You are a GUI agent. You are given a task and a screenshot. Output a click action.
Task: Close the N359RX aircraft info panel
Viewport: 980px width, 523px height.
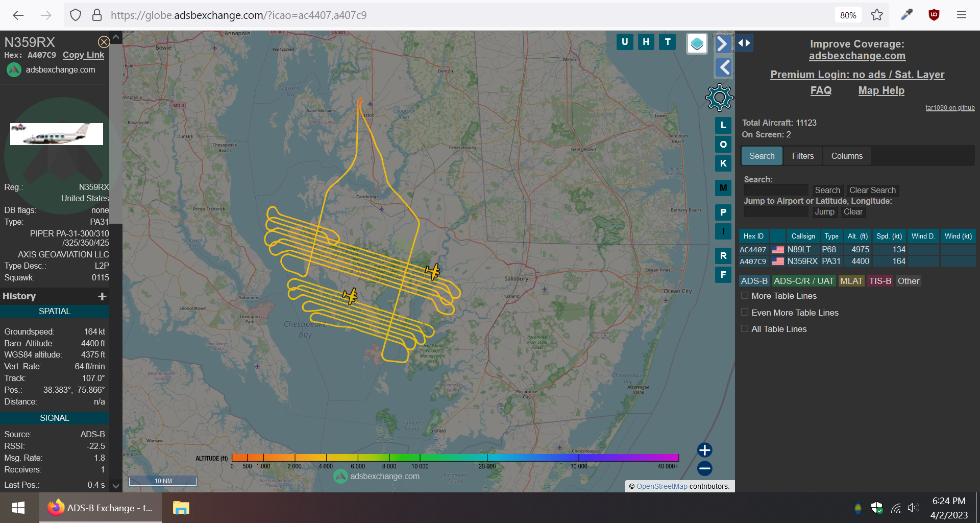tap(104, 42)
